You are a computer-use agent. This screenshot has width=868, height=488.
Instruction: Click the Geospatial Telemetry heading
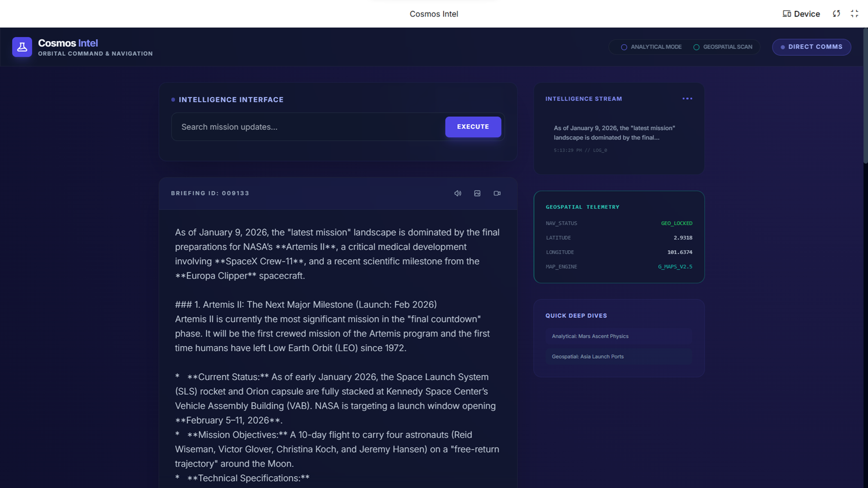tap(583, 207)
